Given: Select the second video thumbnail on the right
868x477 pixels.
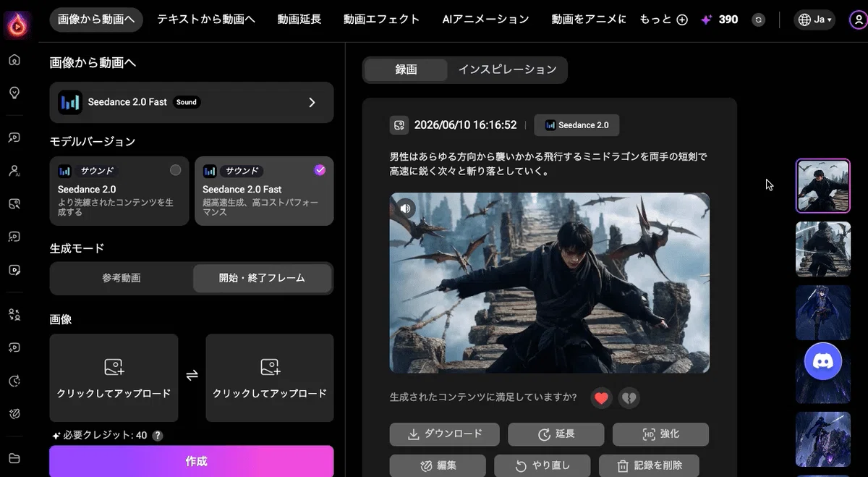Looking at the screenshot, I should click(x=822, y=250).
